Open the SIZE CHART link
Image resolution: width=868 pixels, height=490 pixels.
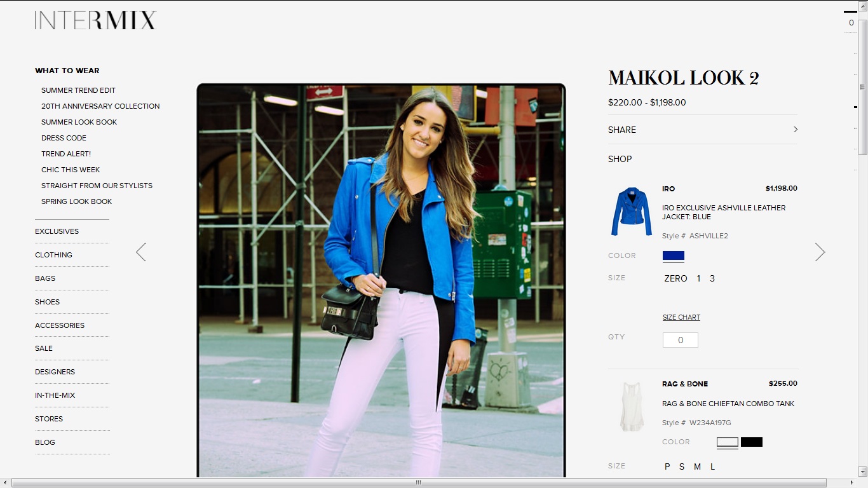pos(681,317)
